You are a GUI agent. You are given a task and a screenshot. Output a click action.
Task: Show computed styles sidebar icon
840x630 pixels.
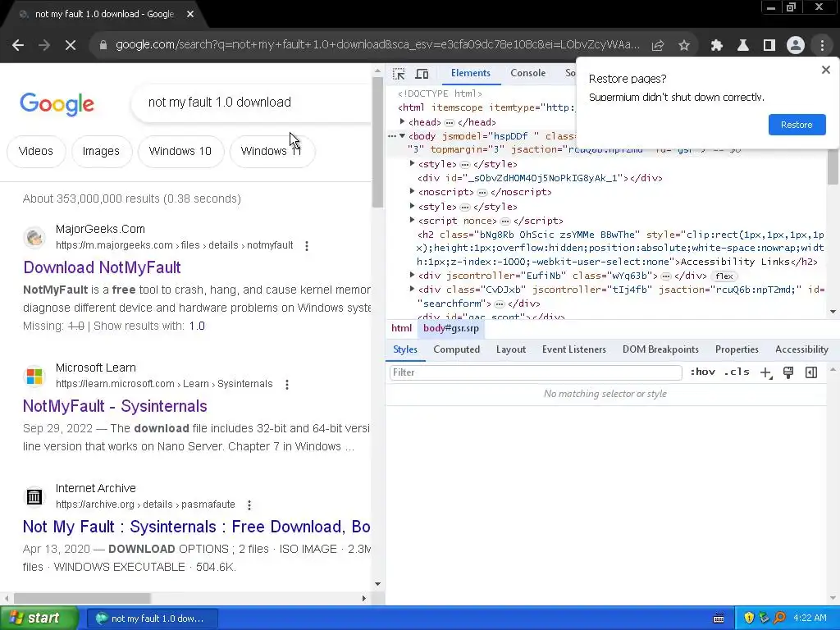click(x=811, y=373)
